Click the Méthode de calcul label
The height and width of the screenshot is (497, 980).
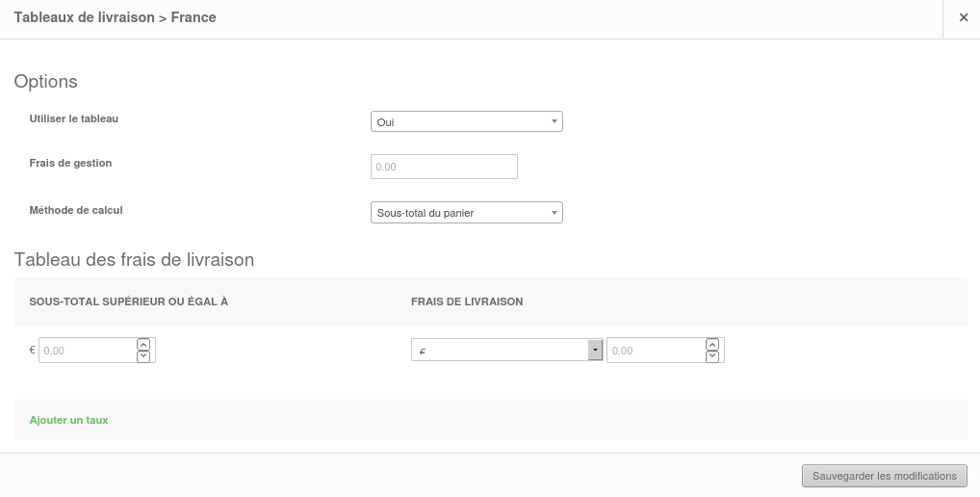(x=76, y=210)
